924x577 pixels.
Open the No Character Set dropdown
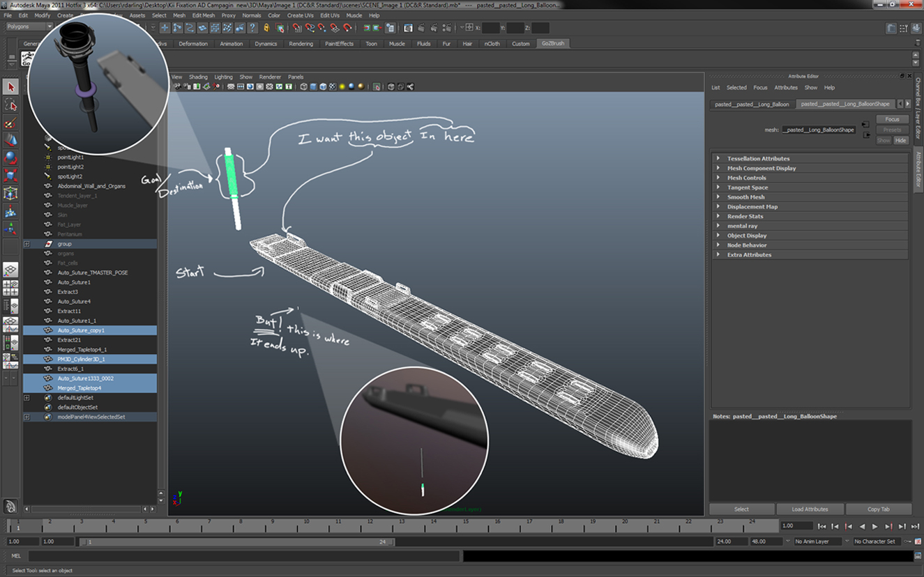coord(877,541)
